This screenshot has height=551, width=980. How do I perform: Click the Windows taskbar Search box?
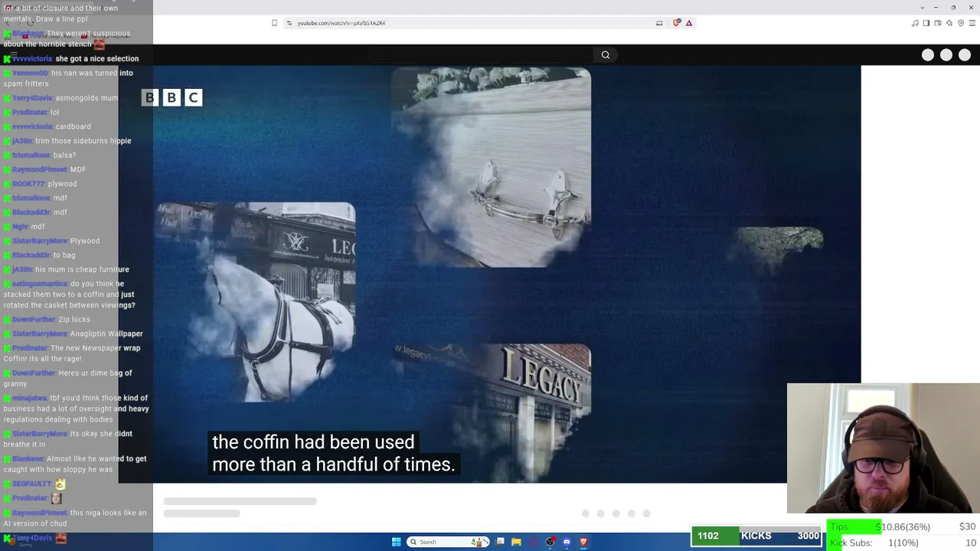(449, 542)
